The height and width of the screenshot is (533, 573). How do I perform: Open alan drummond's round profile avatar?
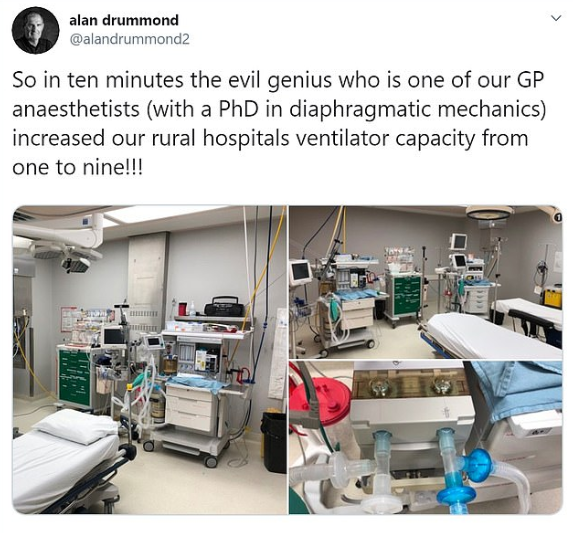tap(35, 30)
